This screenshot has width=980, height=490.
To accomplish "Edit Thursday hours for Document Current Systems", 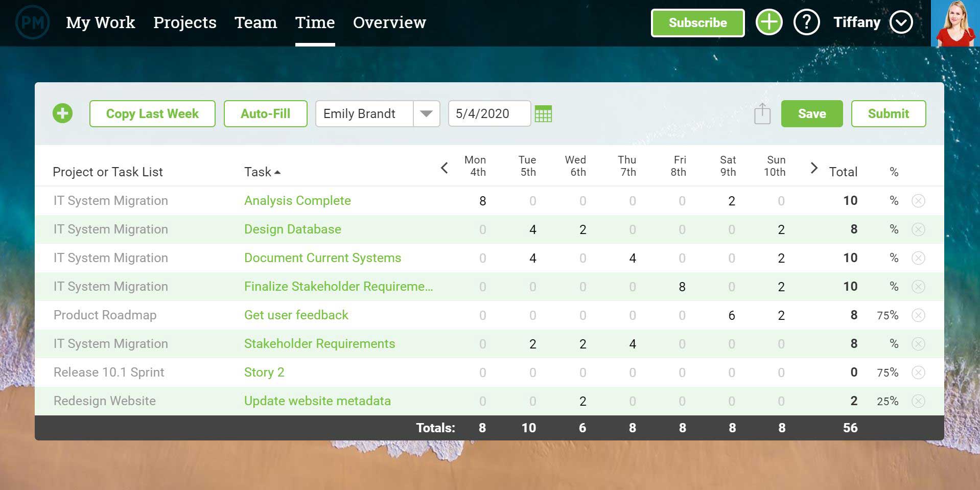I will coord(633,259).
